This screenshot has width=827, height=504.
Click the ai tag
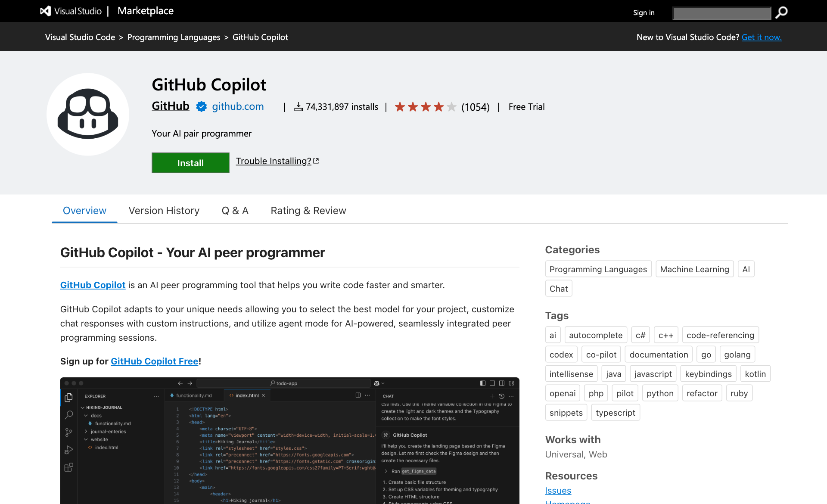pos(553,335)
